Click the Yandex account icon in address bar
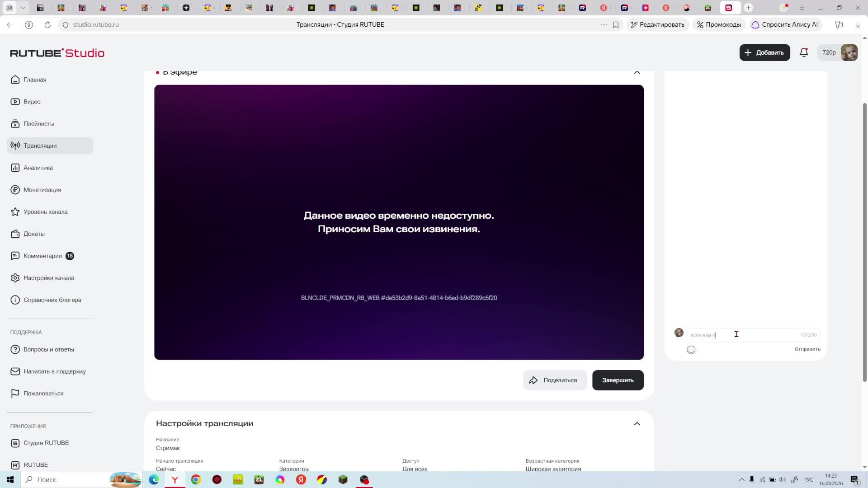This screenshot has width=868, height=488. tap(29, 25)
